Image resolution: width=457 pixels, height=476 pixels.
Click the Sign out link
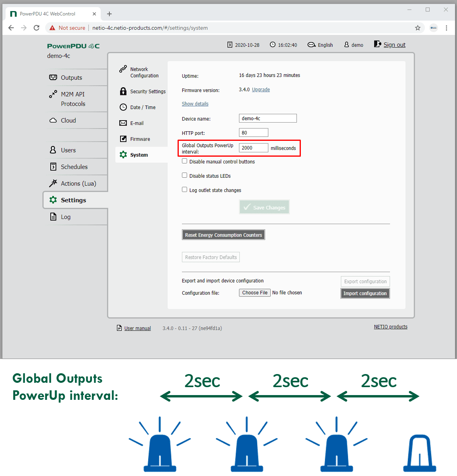(394, 45)
